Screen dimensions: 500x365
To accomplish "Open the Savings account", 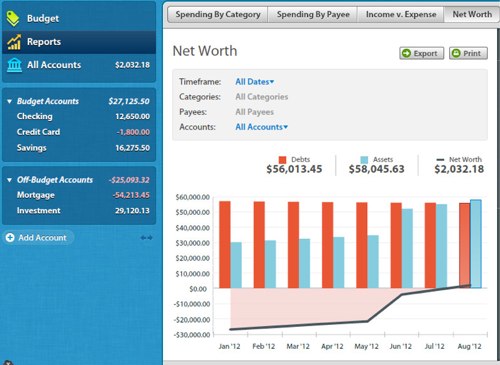I will [x=79, y=148].
